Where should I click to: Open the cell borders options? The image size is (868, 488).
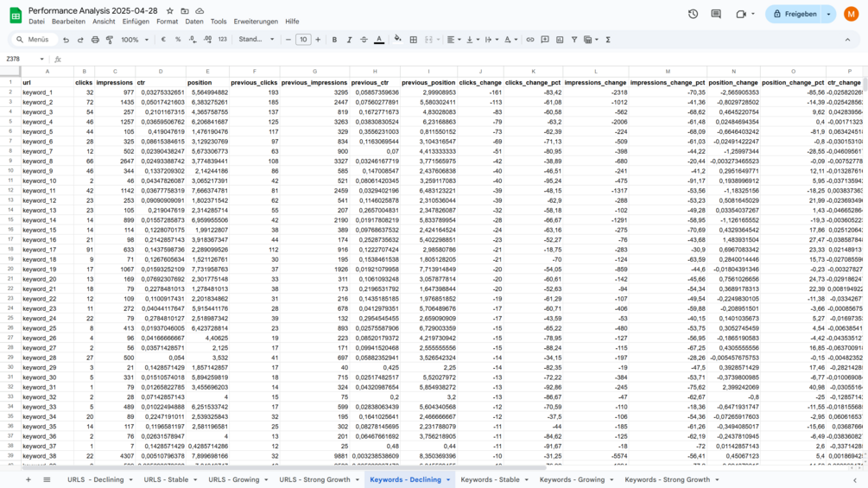tap(413, 40)
